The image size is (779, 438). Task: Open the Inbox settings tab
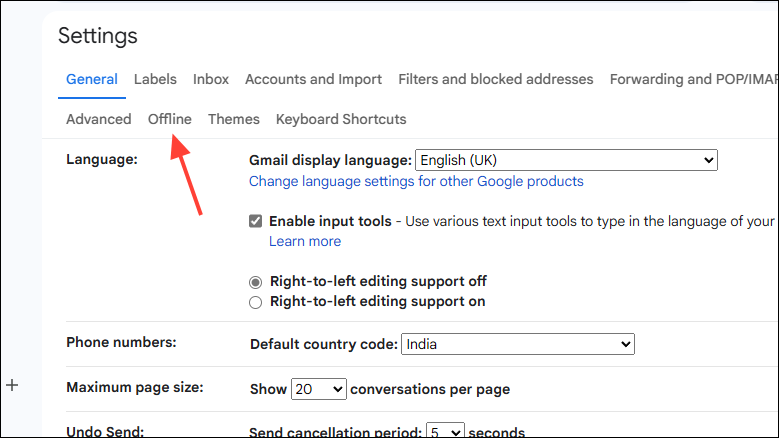[211, 79]
